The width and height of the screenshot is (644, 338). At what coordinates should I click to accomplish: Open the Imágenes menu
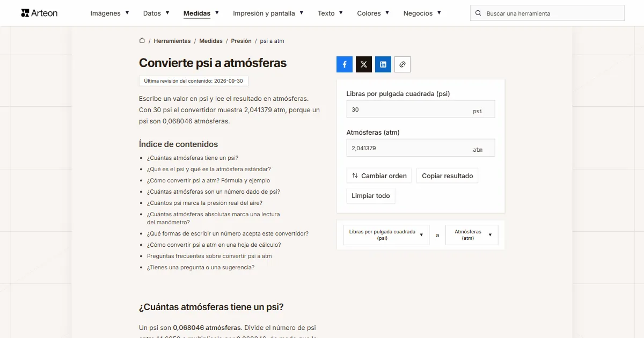(110, 13)
